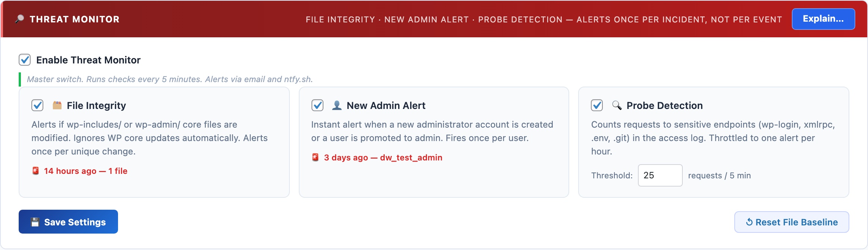Select FILE INTEGRITY in the header bar
The width and height of the screenshot is (868, 250).
click(340, 20)
